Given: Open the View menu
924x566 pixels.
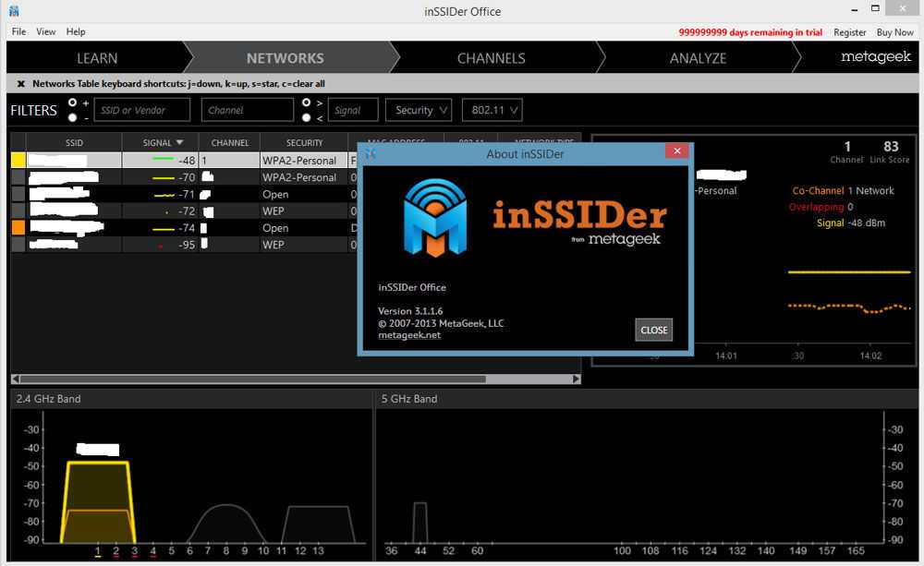Looking at the screenshot, I should tap(46, 31).
